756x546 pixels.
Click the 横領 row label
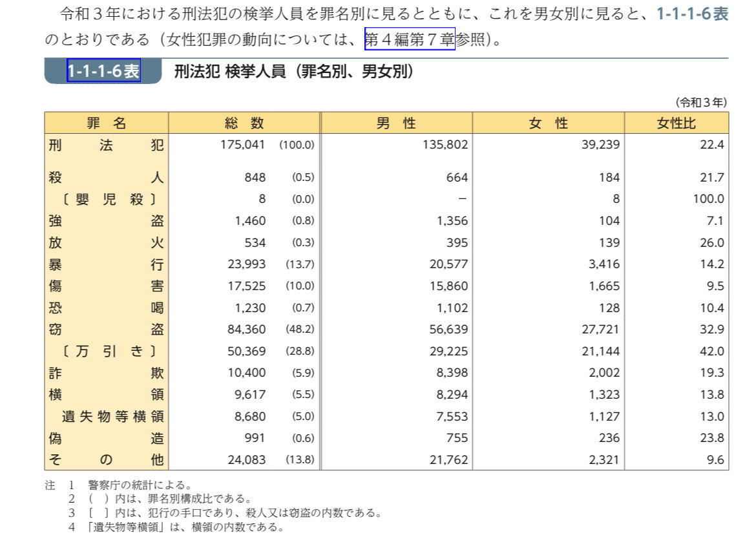pyautogui.click(x=106, y=395)
